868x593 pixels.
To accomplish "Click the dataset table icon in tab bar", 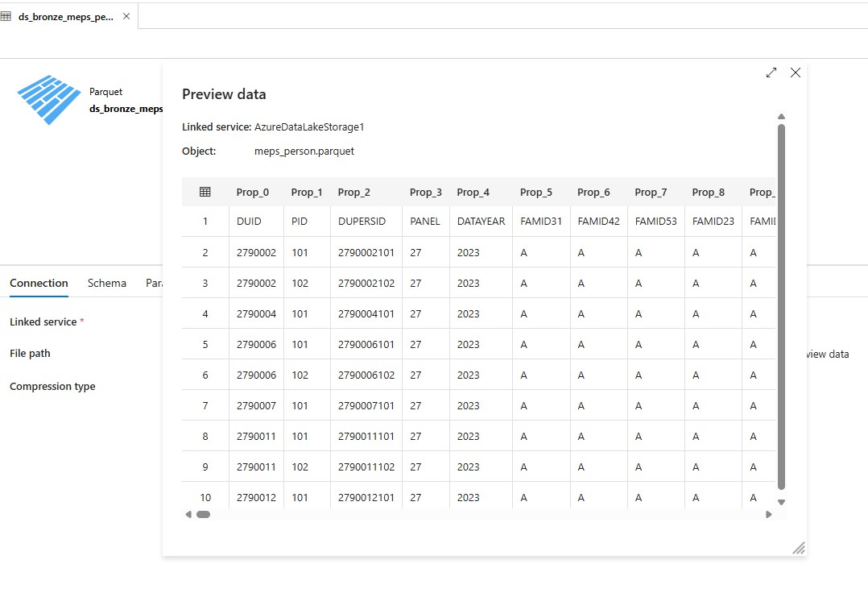I will (6, 16).
